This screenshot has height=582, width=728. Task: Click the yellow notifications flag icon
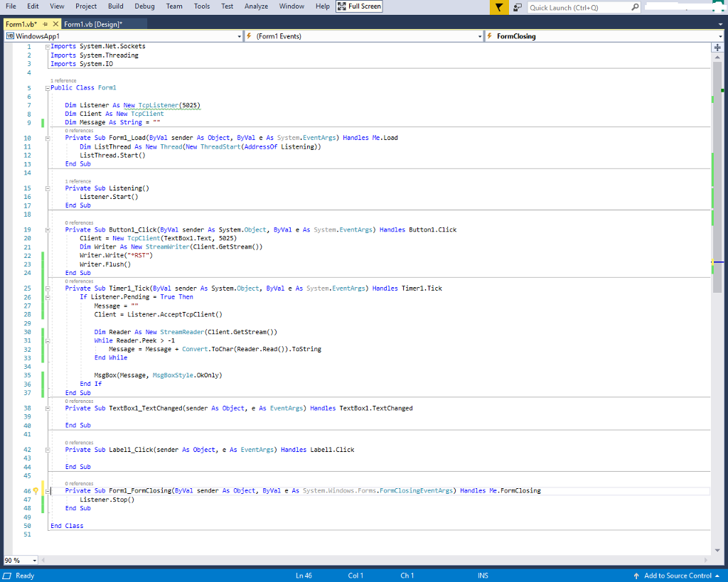tap(499, 7)
